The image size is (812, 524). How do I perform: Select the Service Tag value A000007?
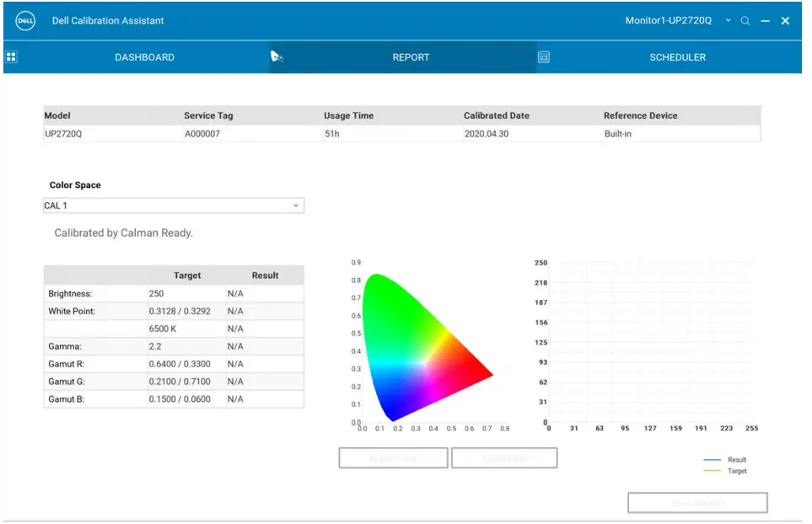(202, 134)
